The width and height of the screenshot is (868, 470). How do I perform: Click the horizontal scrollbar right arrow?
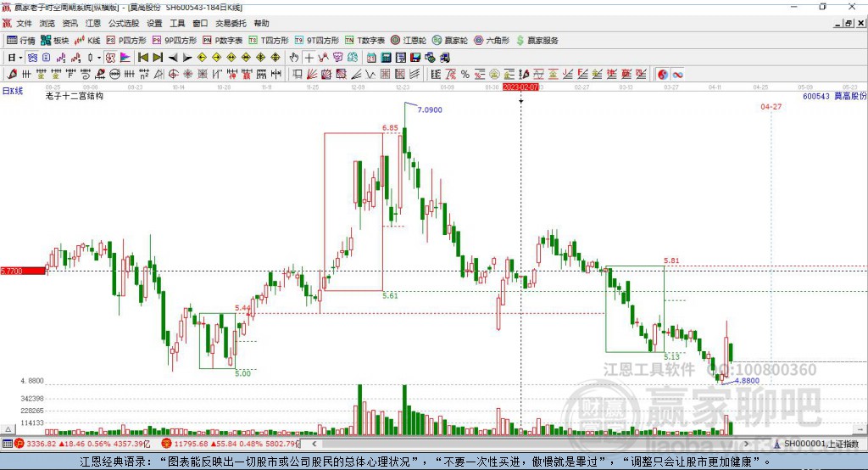tap(746, 444)
